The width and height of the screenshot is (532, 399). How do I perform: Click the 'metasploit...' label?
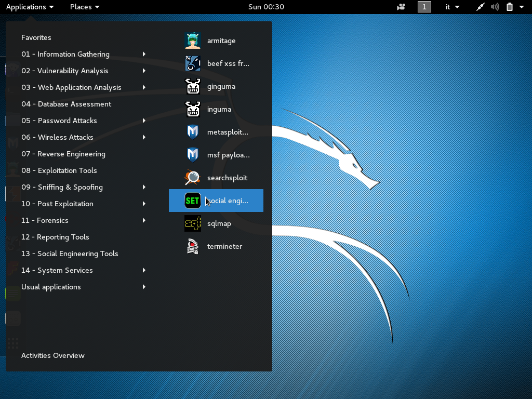tap(228, 132)
